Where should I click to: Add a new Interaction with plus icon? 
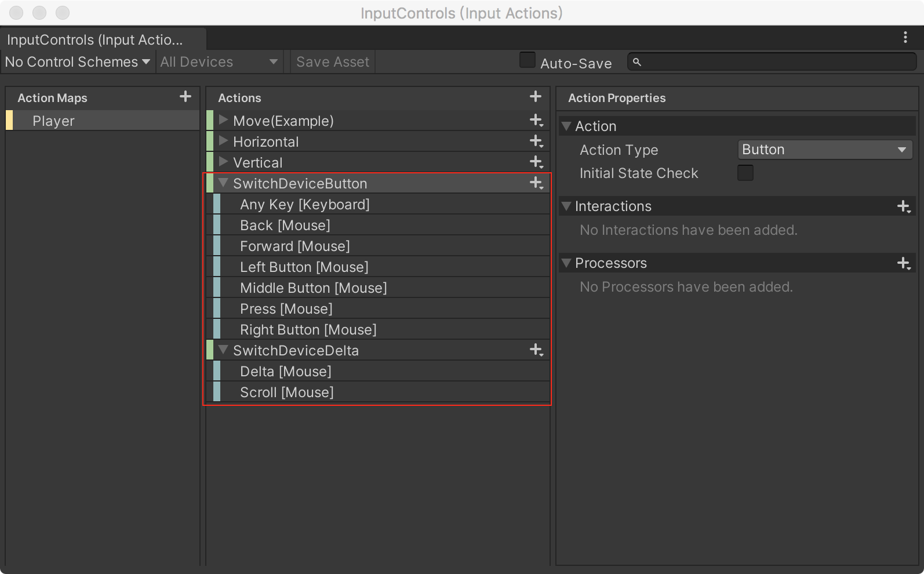pyautogui.click(x=903, y=206)
